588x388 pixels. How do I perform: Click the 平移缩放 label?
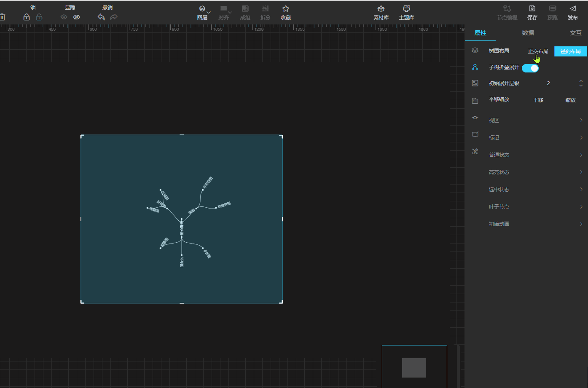(499, 99)
